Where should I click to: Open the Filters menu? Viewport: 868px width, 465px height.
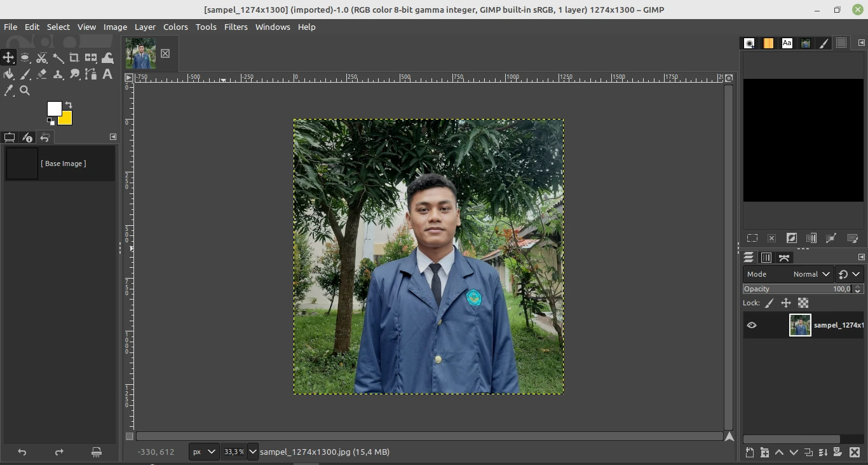(x=236, y=27)
